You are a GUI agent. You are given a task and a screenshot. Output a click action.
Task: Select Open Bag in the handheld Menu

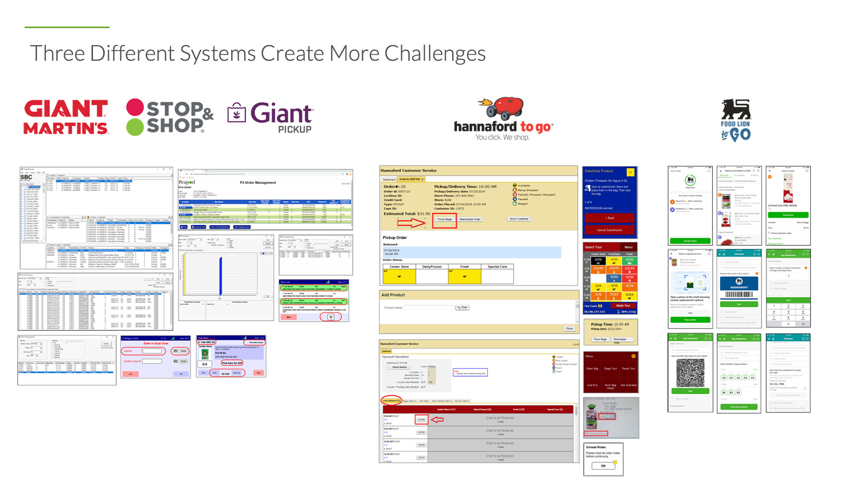tap(592, 368)
